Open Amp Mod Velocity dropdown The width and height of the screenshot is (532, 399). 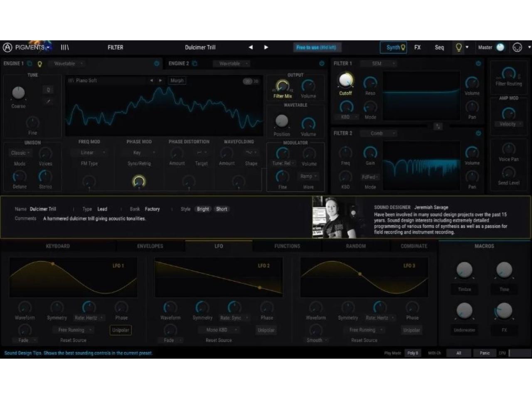point(509,124)
